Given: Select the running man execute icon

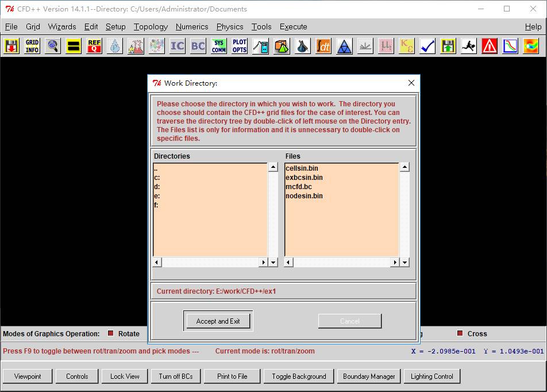Looking at the screenshot, I should click(x=468, y=46).
